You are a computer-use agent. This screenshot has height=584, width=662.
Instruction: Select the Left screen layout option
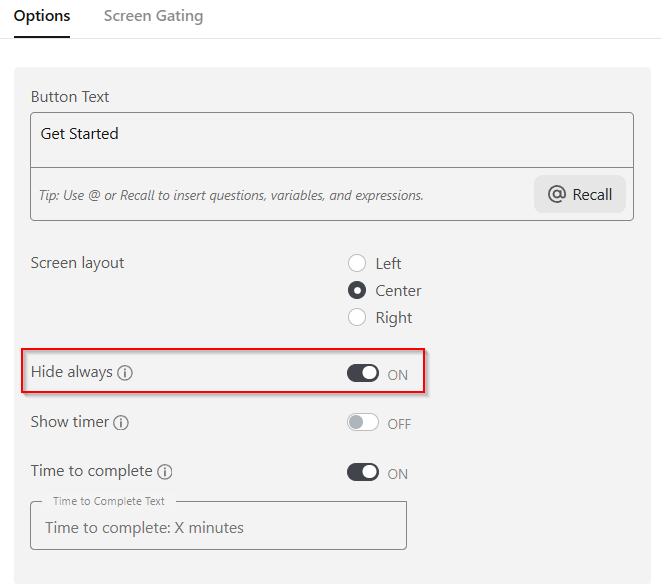coord(357,264)
